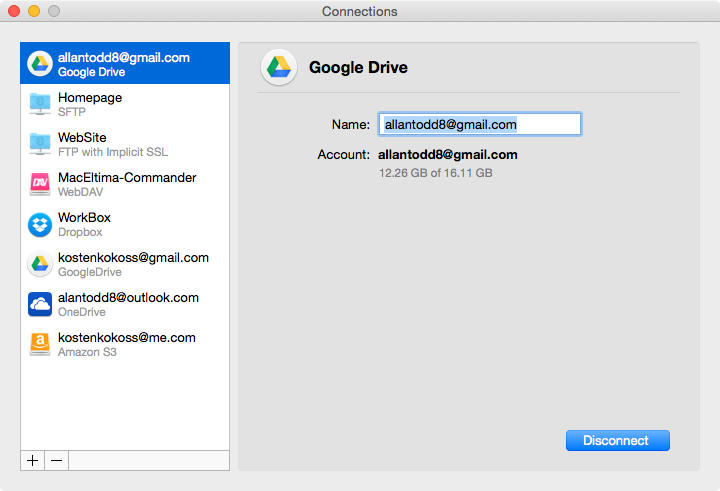Click the Dropbox icon for WorkBox
The width and height of the screenshot is (720, 491).
40,225
